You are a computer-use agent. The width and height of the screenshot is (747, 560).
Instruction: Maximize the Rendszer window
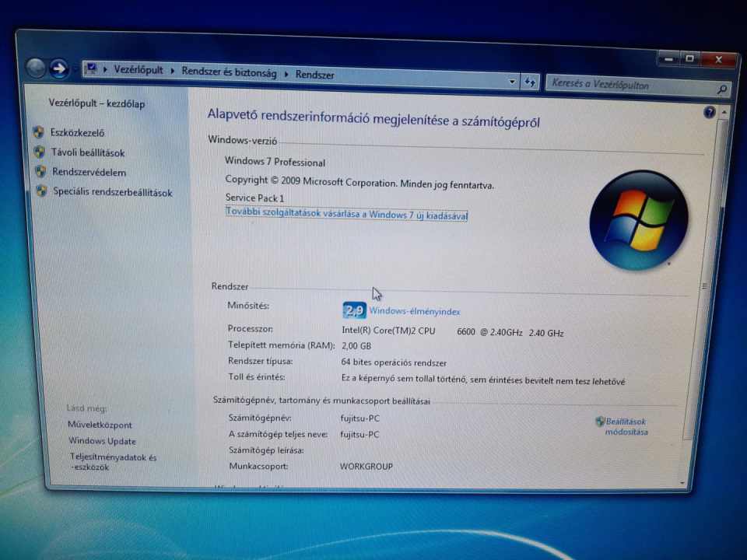tap(689, 59)
